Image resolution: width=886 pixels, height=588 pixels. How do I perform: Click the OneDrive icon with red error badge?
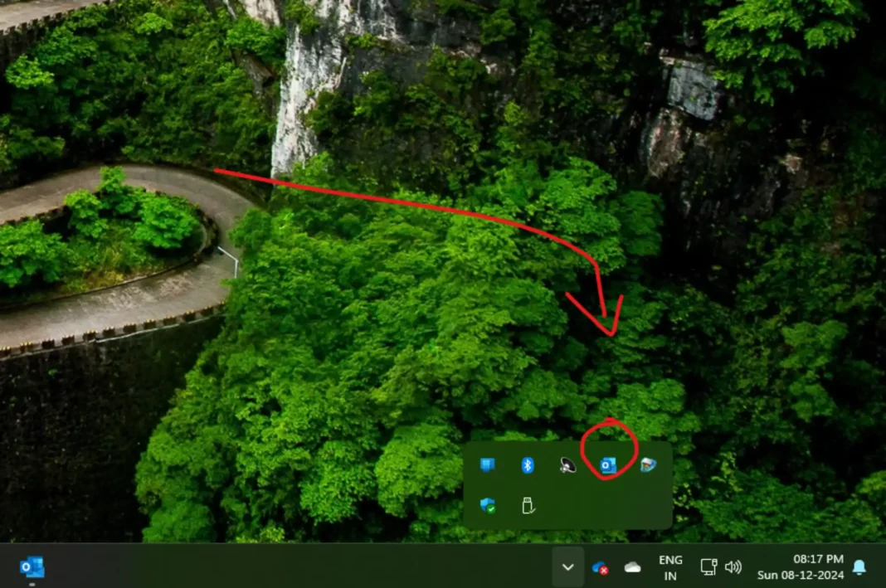click(601, 567)
